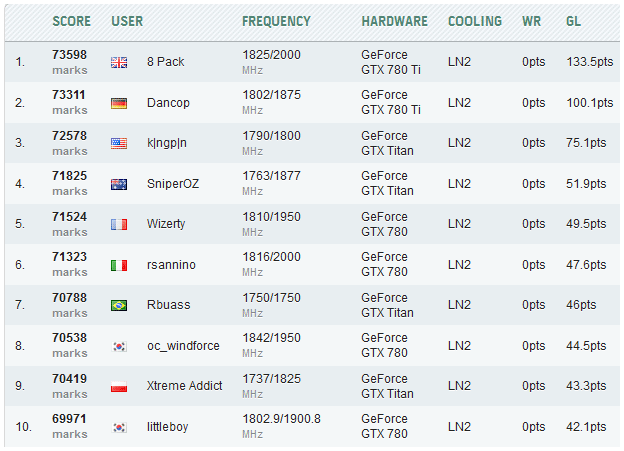Image resolution: width=624 pixels, height=451 pixels.
Task: Open user profile rsannino
Action: 171,265
